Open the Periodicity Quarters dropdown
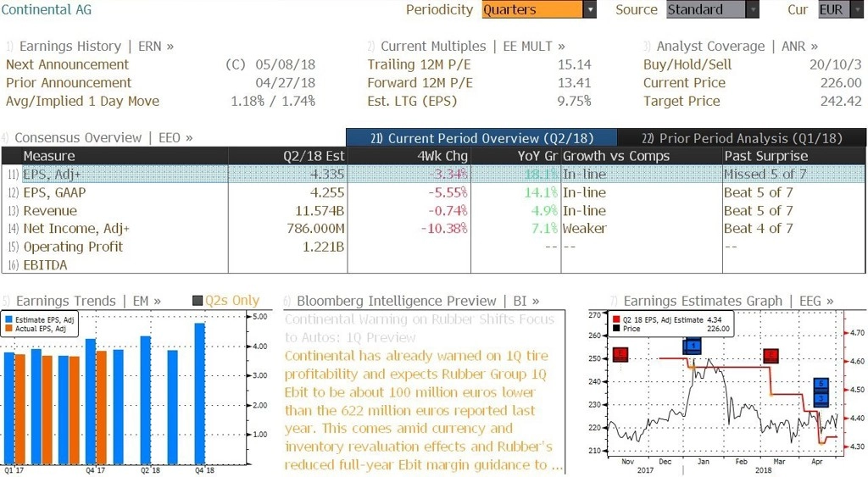868x477 pixels. (538, 9)
